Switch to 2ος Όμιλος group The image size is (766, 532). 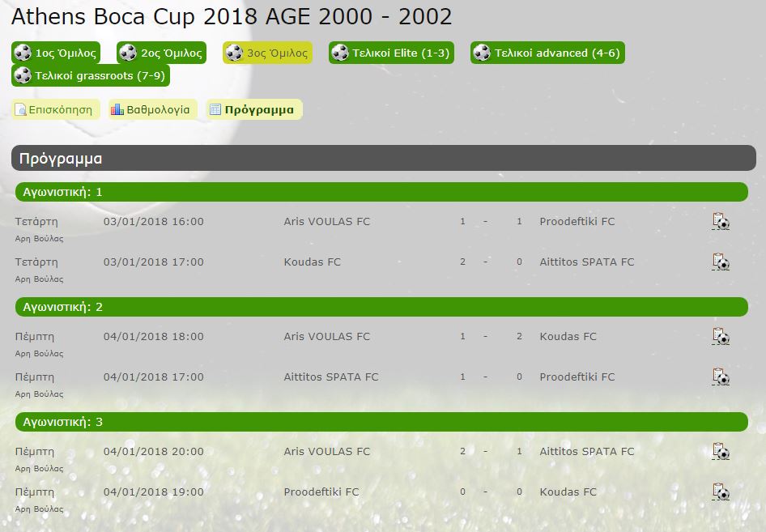162,53
